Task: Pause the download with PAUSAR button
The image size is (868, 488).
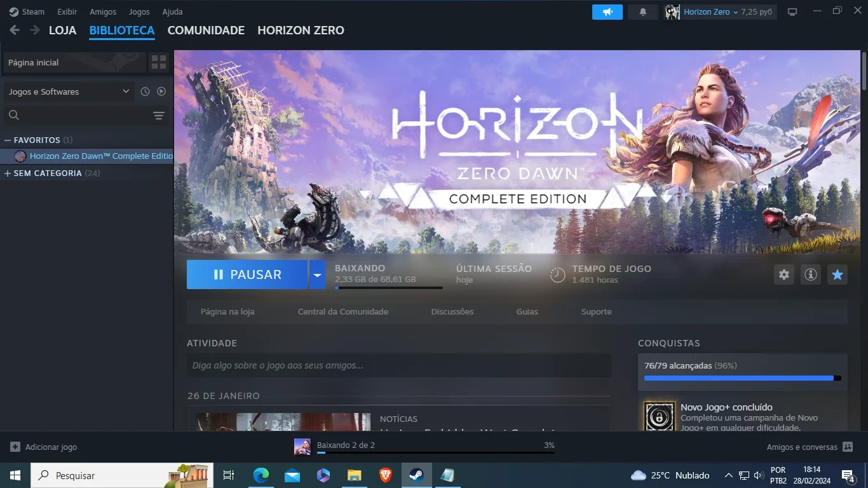Action: click(247, 274)
